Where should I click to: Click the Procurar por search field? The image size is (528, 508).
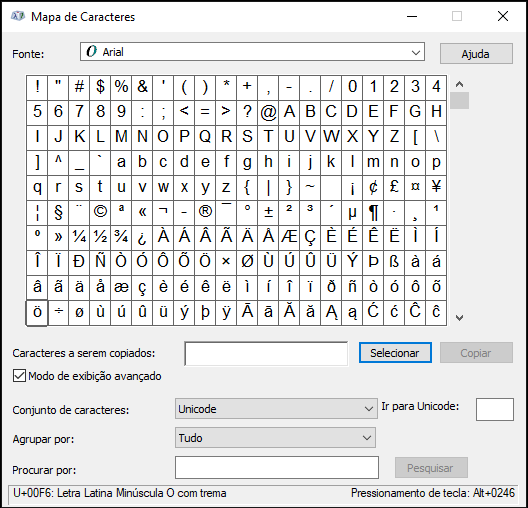(x=277, y=467)
